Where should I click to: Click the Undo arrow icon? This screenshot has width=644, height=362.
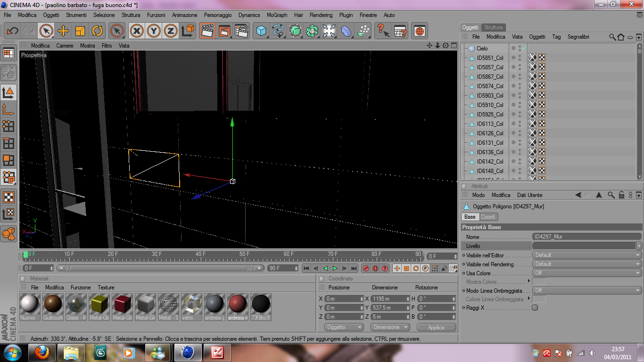click(x=12, y=31)
